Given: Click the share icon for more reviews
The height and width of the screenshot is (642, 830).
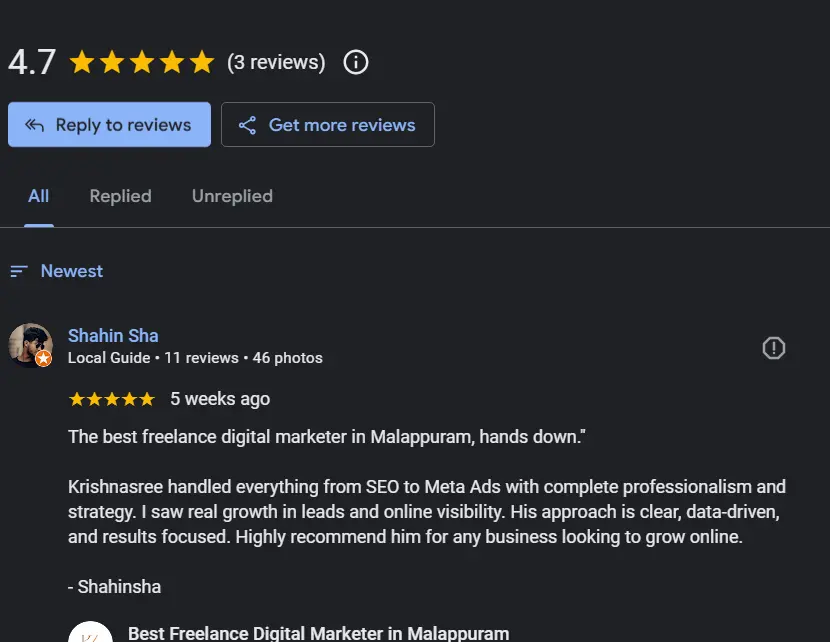Looking at the screenshot, I should click(246, 125).
